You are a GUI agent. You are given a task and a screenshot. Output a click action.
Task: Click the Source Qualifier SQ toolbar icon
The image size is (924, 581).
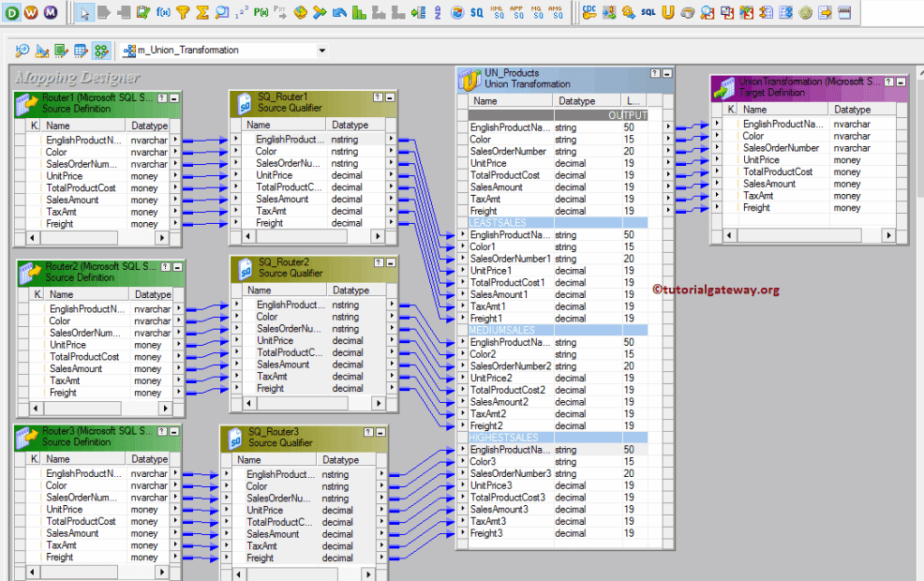[x=478, y=11]
